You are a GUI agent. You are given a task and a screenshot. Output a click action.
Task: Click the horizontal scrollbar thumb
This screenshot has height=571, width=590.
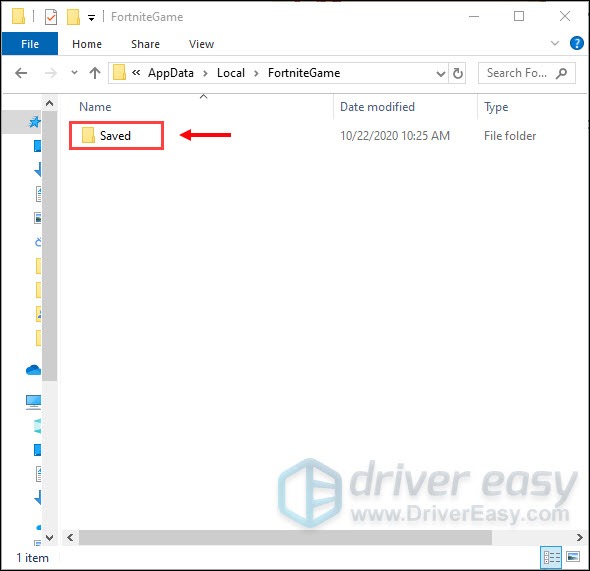[285, 538]
